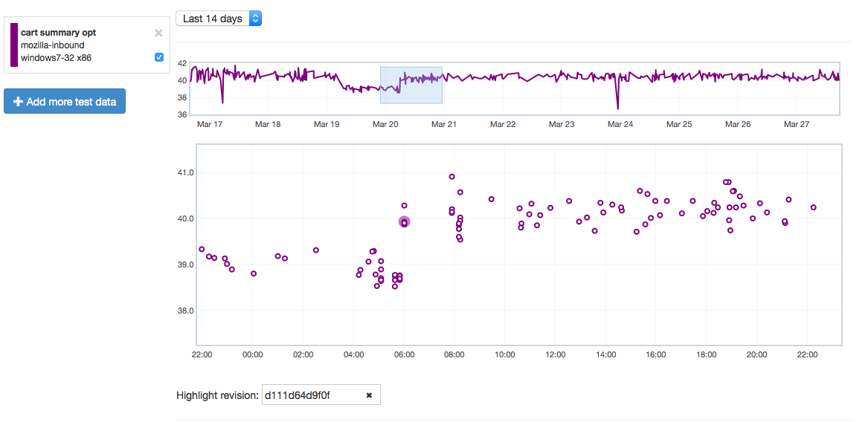Click the purple series color bar
Screen dimensions: 868x422
click(x=14, y=45)
